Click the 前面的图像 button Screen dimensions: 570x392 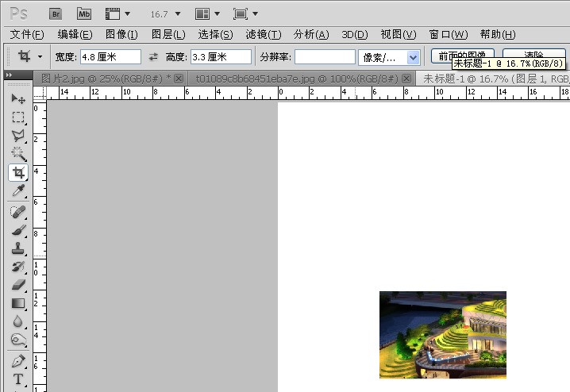pos(462,56)
